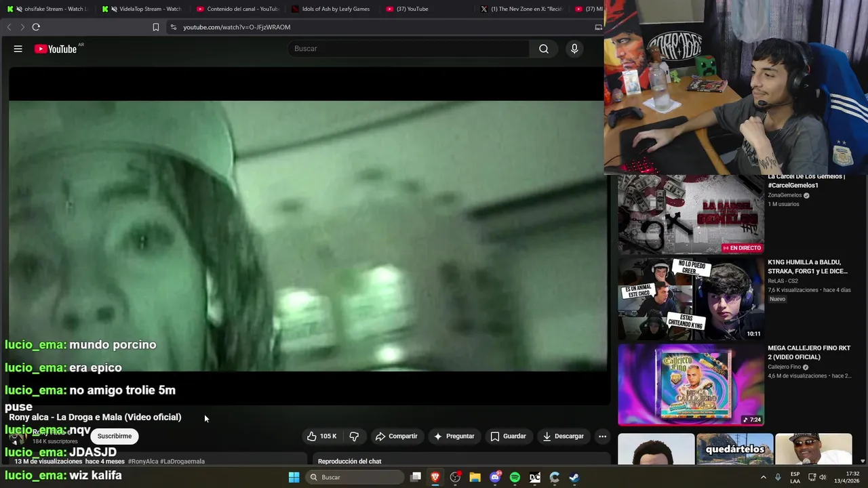
Task: Open the quedártelos short thumbnail
Action: (734, 449)
